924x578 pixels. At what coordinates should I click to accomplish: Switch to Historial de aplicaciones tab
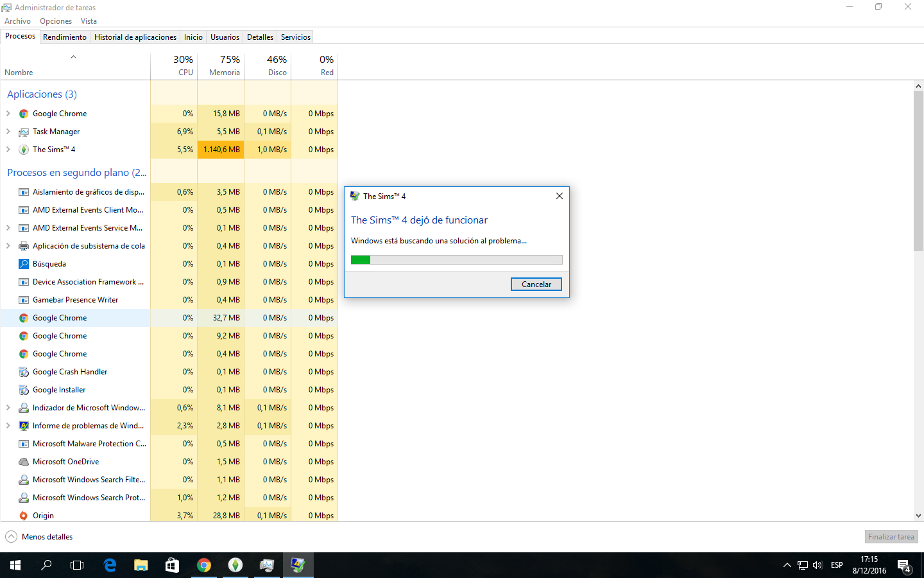pyautogui.click(x=135, y=37)
